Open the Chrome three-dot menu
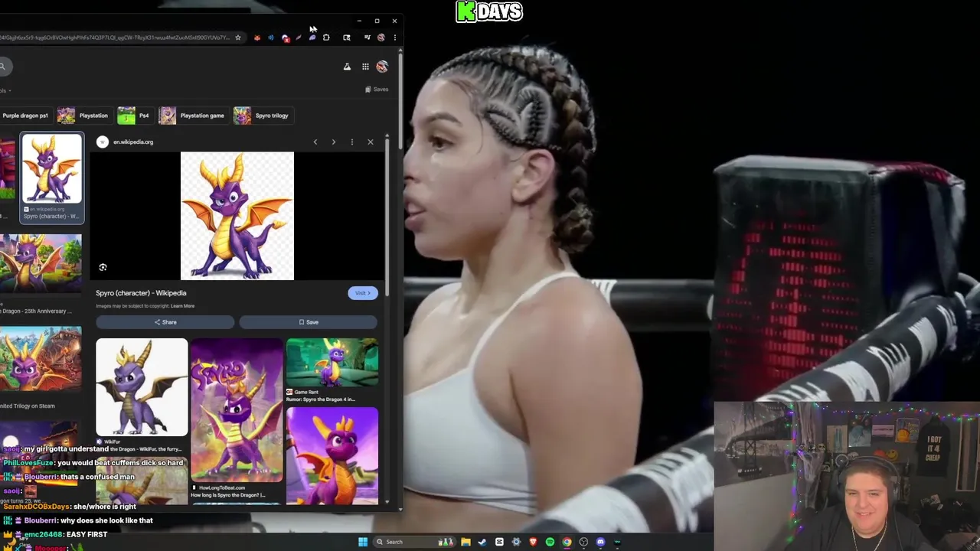Image resolution: width=980 pixels, height=551 pixels. (394, 37)
